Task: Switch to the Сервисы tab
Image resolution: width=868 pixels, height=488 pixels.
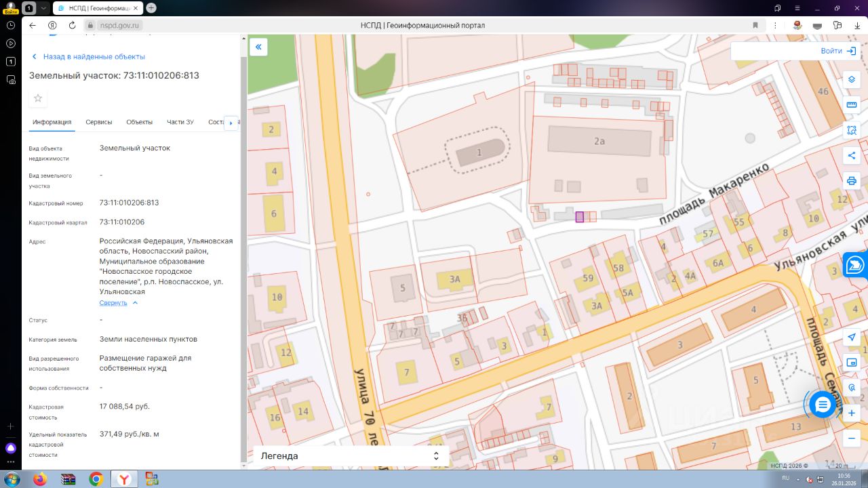Action: 99,122
